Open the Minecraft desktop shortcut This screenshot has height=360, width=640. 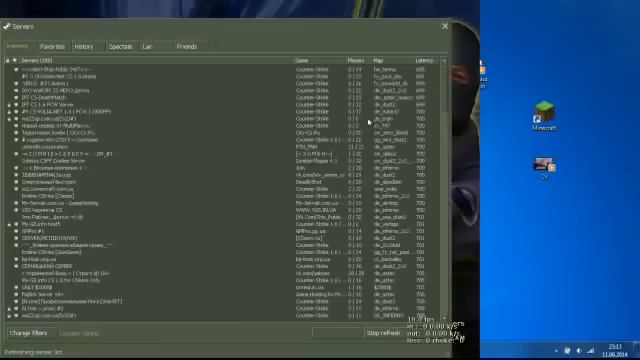click(x=544, y=116)
